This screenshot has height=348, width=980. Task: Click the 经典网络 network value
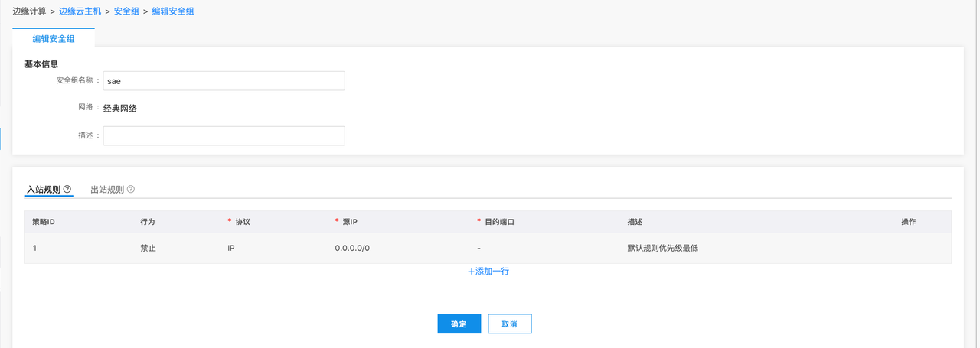click(120, 108)
